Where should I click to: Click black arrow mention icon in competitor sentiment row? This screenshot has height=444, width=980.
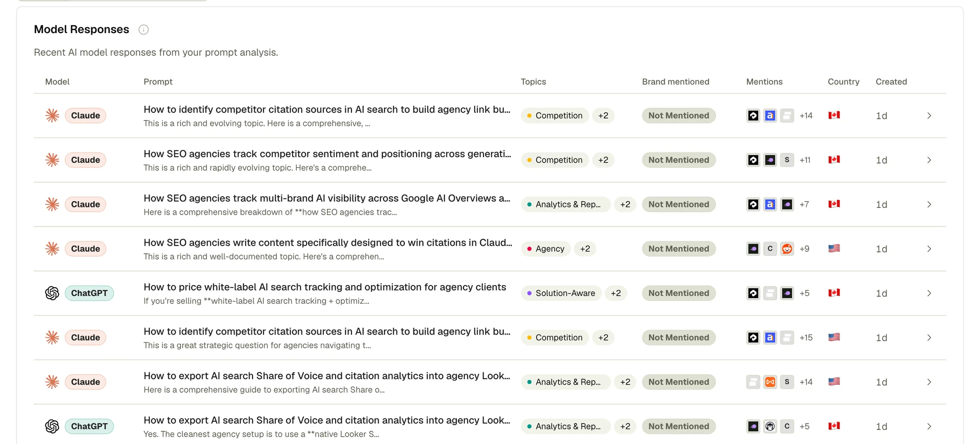753,160
